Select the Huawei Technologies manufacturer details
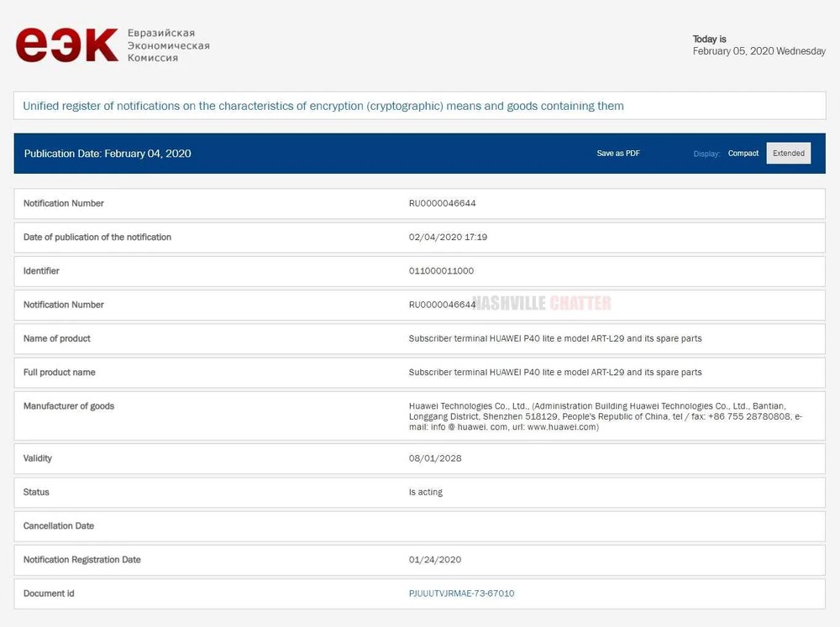 606,416
